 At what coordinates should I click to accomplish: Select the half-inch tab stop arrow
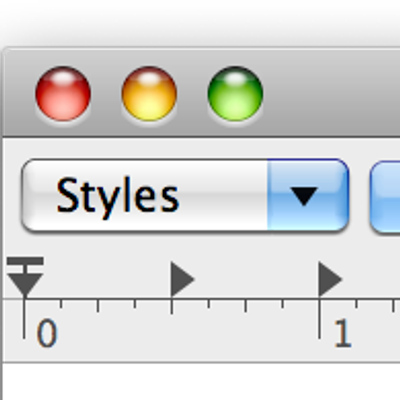tap(182, 279)
